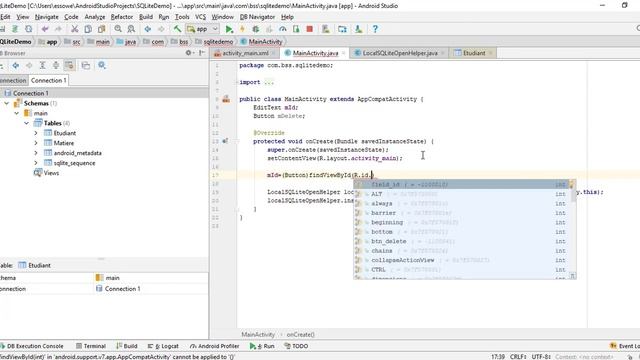
Task: Navigate back with the blue arrow
Action: click(x=148, y=29)
